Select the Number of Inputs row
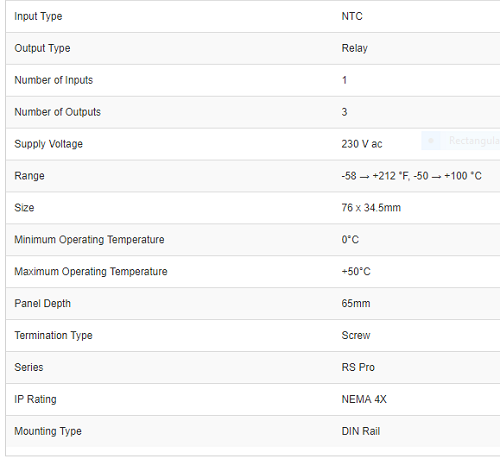 [x=253, y=80]
